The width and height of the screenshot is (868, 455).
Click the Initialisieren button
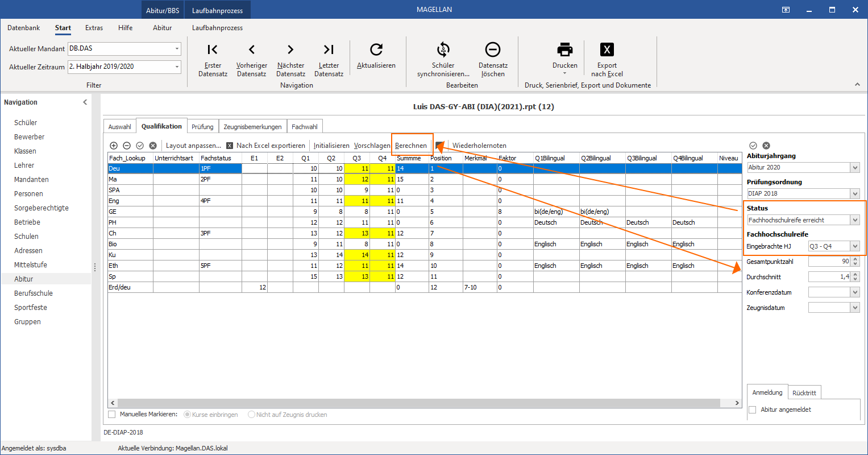click(x=331, y=146)
